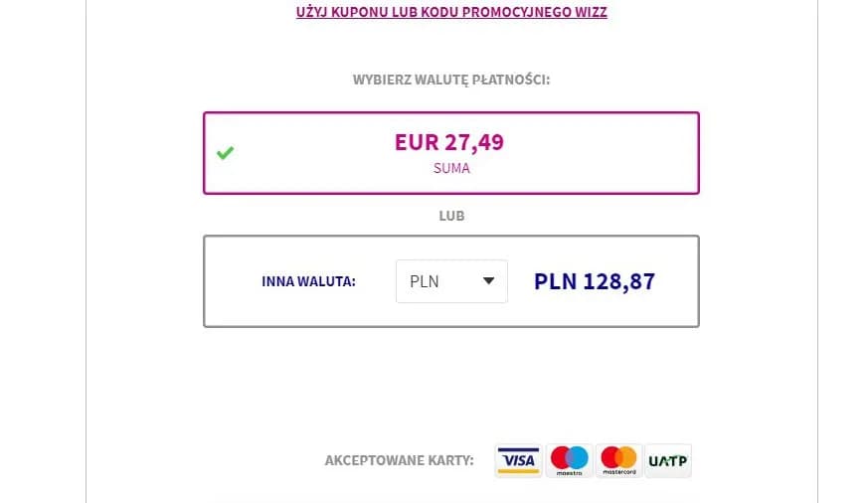Click the 'PLN' value inside currency selector
The image size is (868, 503).
click(x=425, y=281)
